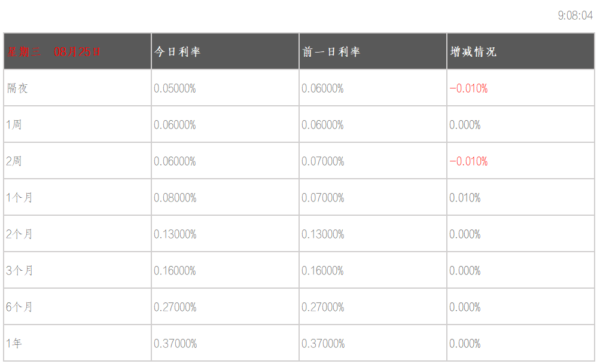
Task: Click the 今日利率 column header
Action: 177,52
